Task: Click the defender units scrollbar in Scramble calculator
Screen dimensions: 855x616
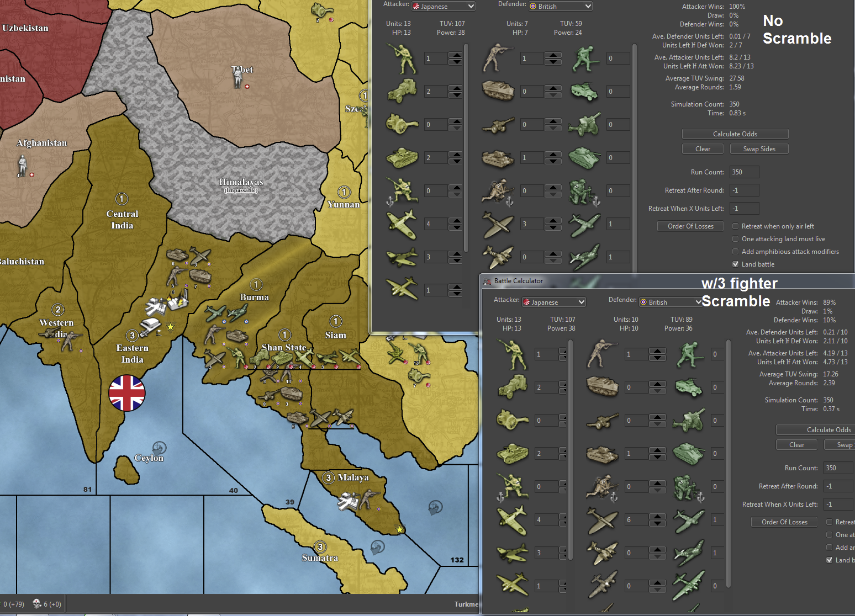Action: (729, 463)
